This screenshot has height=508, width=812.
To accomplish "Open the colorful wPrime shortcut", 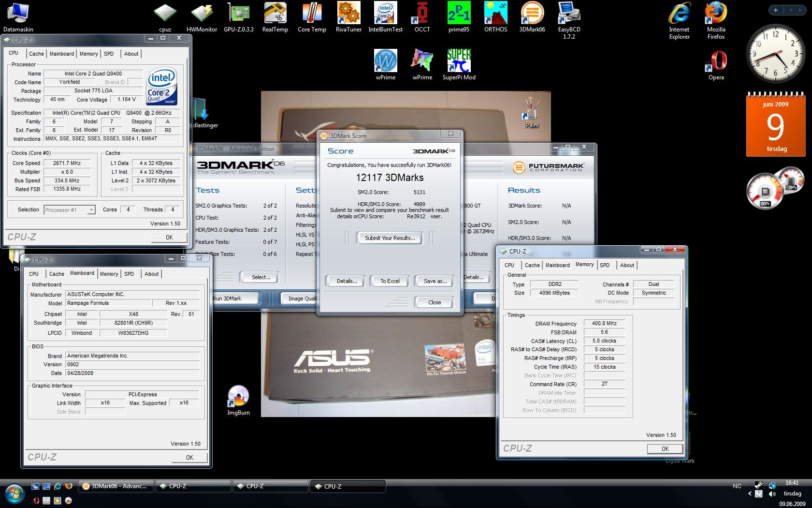I will [x=422, y=65].
